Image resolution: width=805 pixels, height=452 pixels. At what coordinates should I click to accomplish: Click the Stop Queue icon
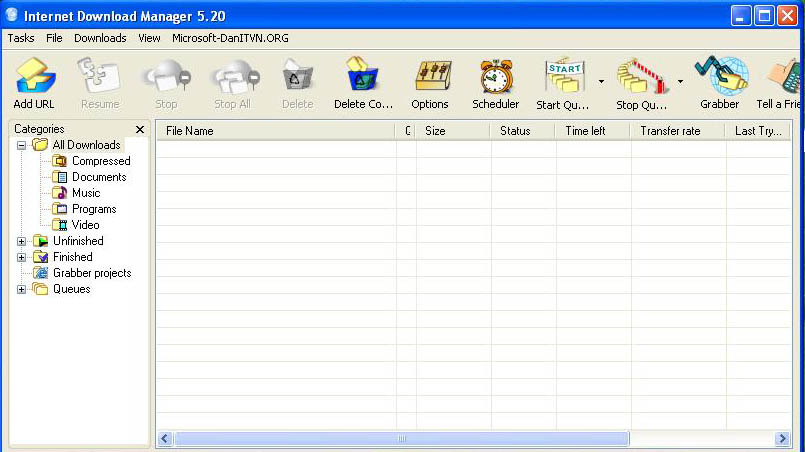[x=642, y=77]
